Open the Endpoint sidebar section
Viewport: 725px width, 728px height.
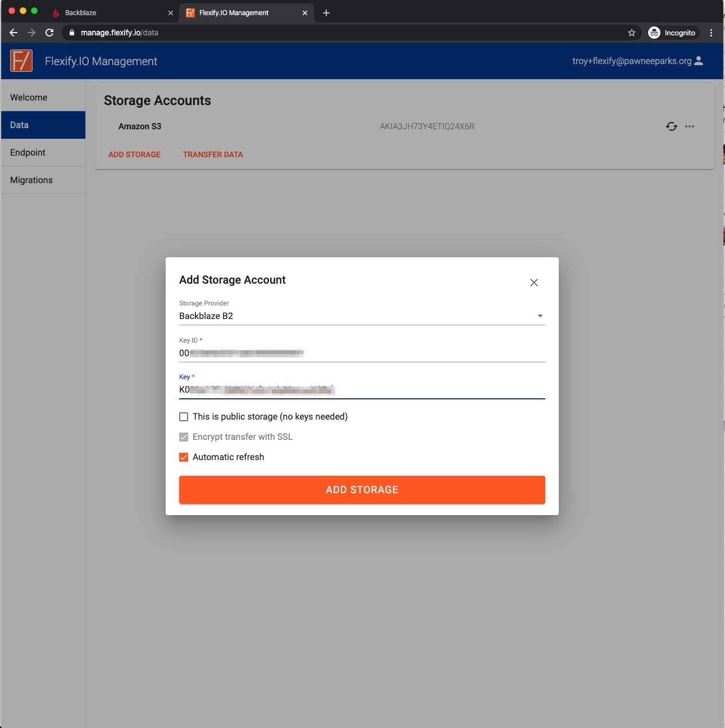[x=43, y=152]
